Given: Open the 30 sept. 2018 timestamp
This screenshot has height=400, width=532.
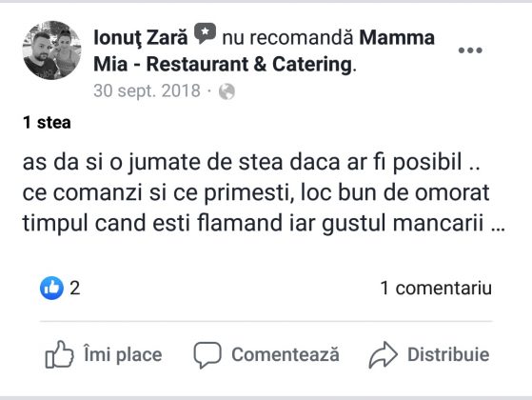Looking at the screenshot, I should (147, 91).
